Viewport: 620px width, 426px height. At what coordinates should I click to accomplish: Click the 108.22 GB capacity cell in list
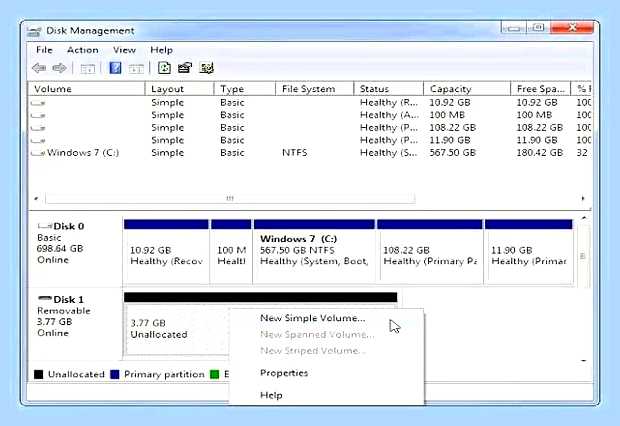tap(452, 128)
